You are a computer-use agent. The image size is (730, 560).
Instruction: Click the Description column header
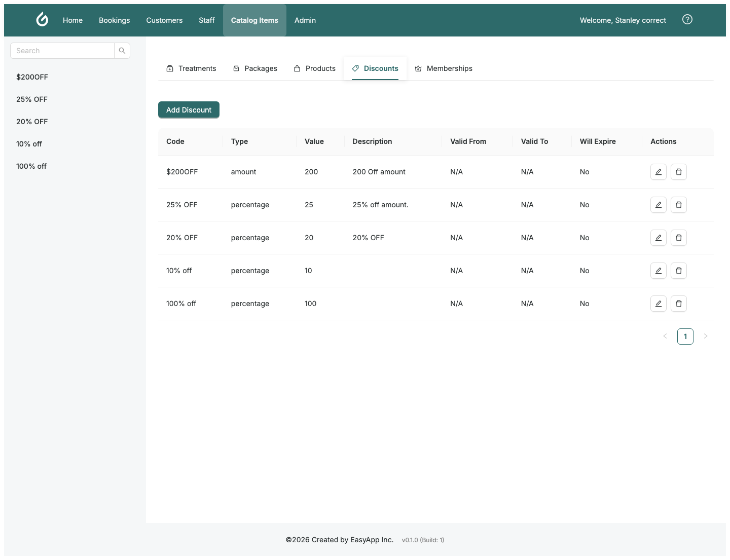pos(393,141)
